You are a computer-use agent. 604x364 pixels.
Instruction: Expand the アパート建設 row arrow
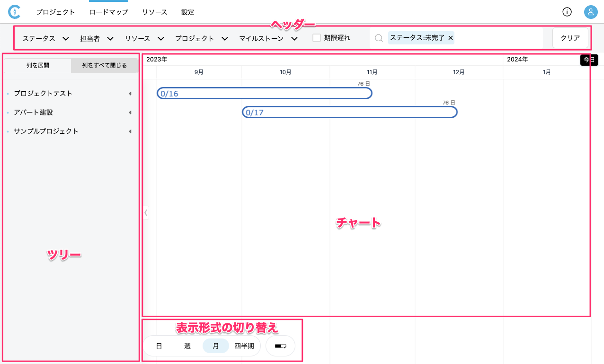coord(130,113)
